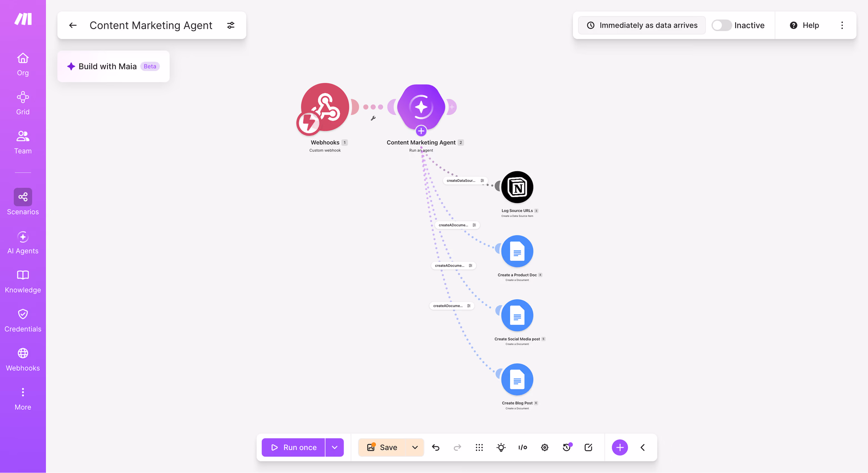This screenshot has width=868, height=473.
Task: Add another module after the agent
Action: [452, 107]
